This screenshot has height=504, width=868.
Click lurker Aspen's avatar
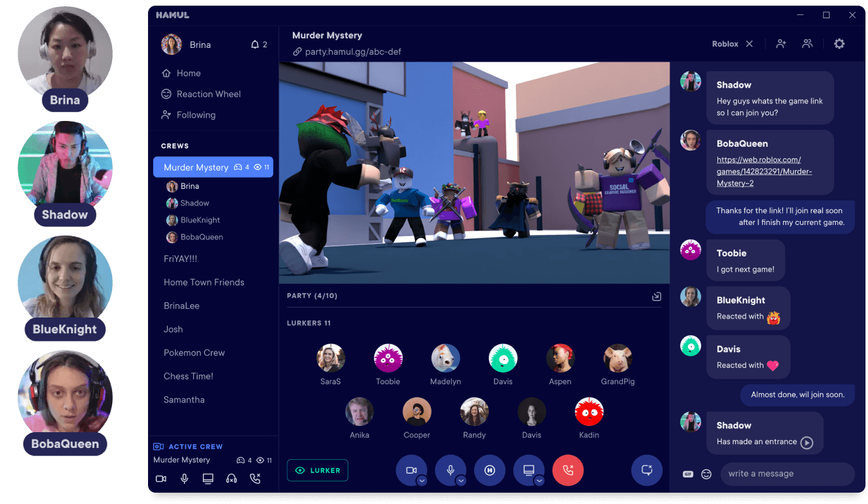pos(560,358)
